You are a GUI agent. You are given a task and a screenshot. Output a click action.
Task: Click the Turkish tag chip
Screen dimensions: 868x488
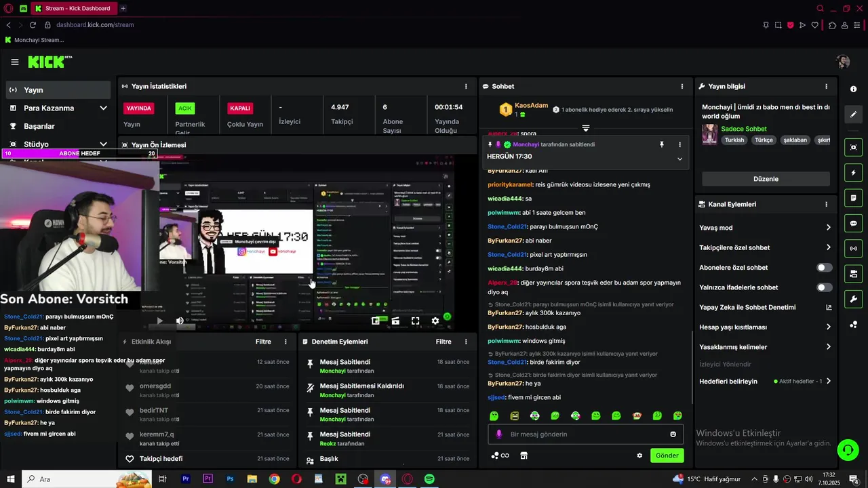click(734, 140)
